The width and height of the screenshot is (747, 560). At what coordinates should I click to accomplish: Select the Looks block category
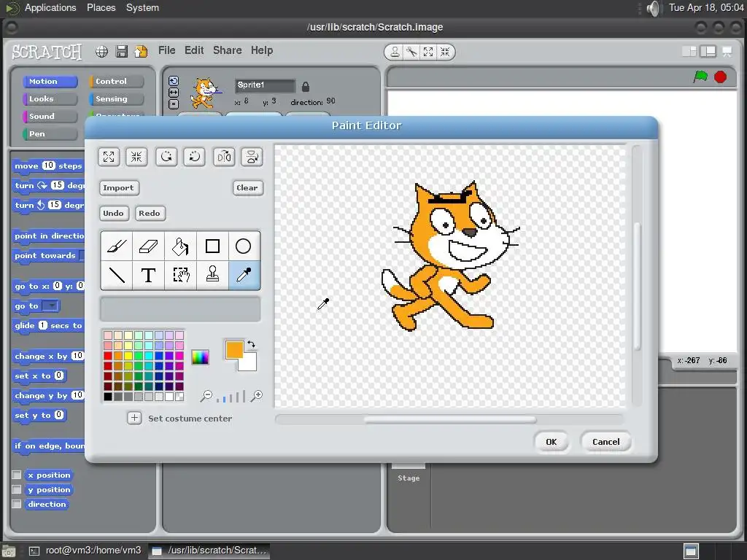(50, 99)
